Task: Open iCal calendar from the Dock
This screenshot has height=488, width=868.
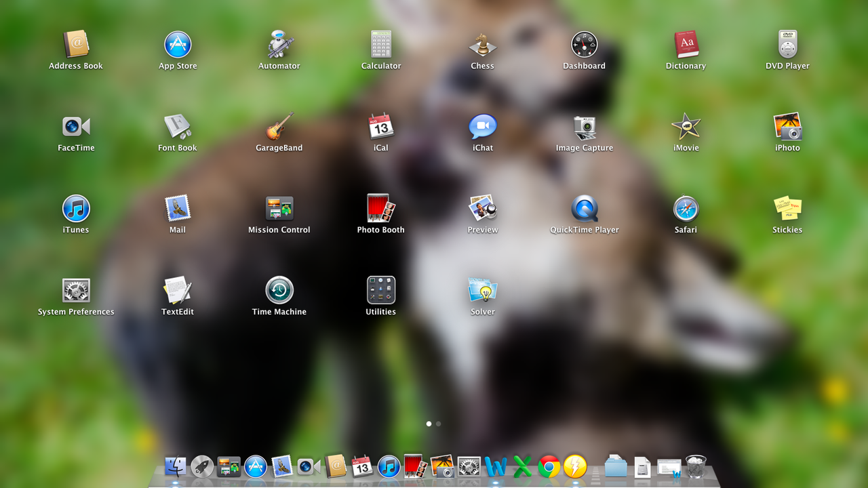Action: [x=362, y=466]
